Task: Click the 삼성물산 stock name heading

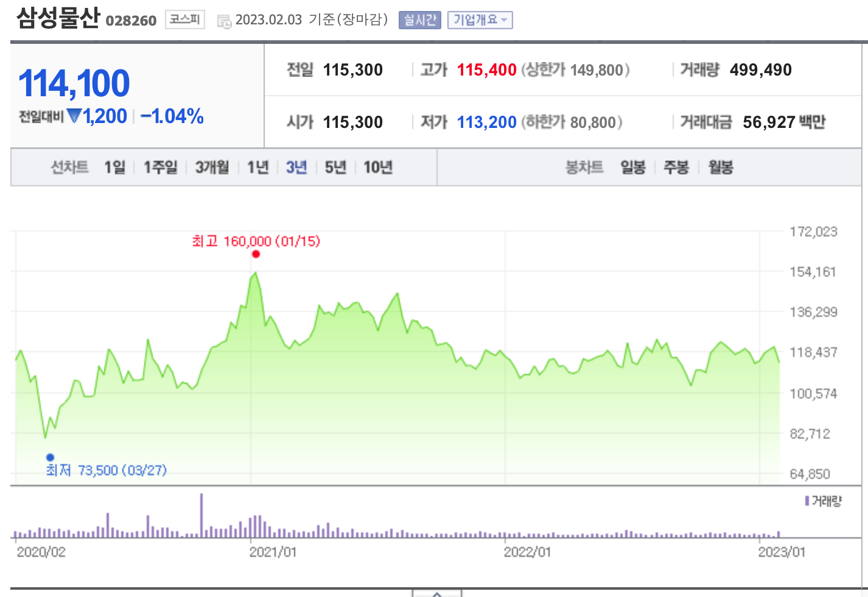Action: tap(58, 17)
